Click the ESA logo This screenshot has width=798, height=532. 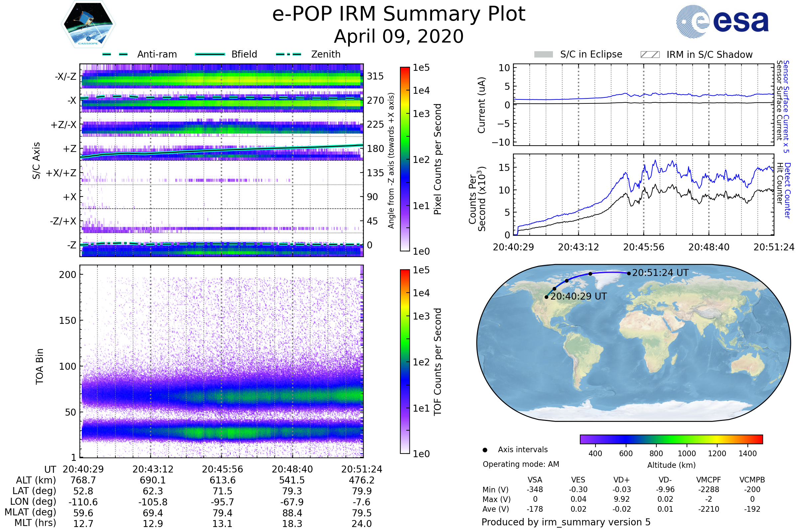pos(722,21)
